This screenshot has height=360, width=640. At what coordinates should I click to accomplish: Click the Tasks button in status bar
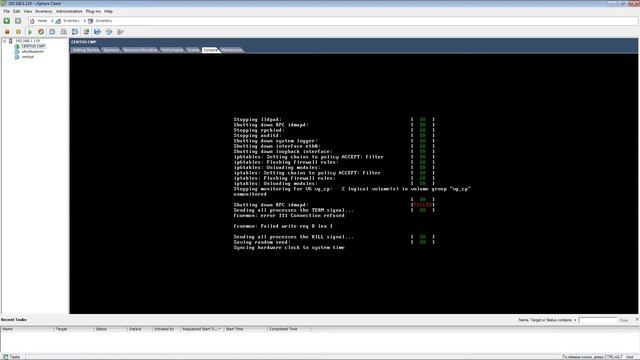12,357
